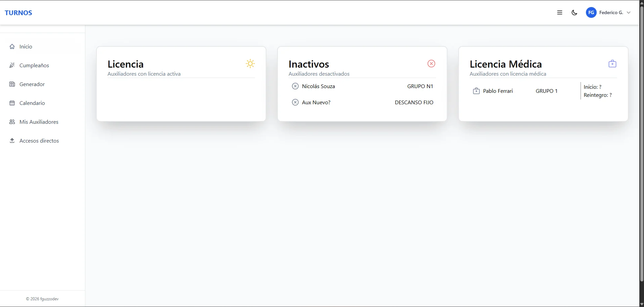The height and width of the screenshot is (307, 644).
Task: Click the sun icon on the Licencia card
Action: coord(250,64)
